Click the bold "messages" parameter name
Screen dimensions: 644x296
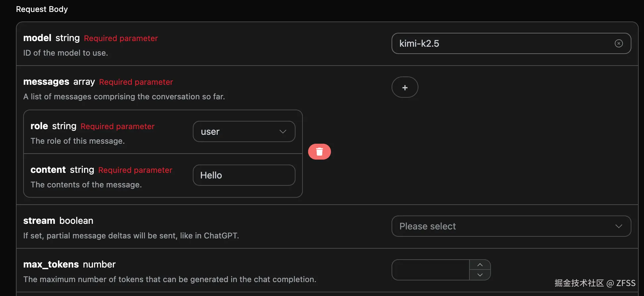click(x=46, y=82)
